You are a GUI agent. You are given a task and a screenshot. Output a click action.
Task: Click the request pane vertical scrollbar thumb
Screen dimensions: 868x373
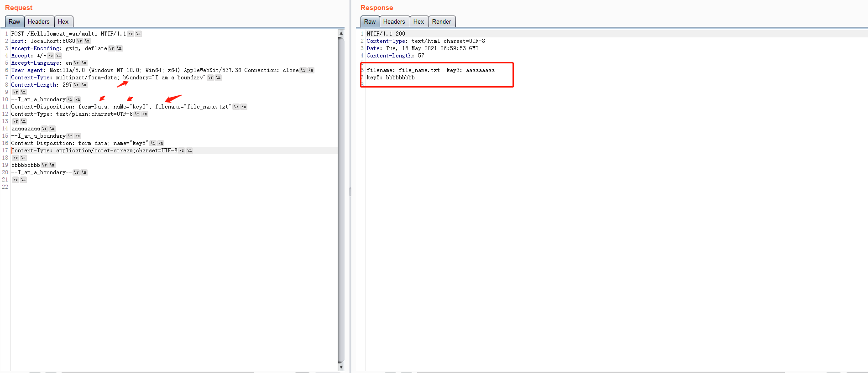pos(341,200)
